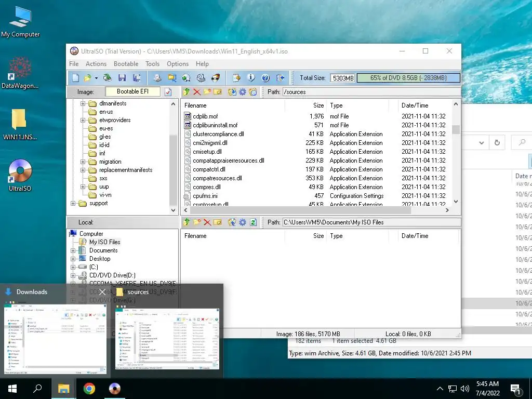Viewport: 532px width, 399px height.
Task: Click the Burn CD/DVD Image flaming disc icon
Action: [x=216, y=78]
